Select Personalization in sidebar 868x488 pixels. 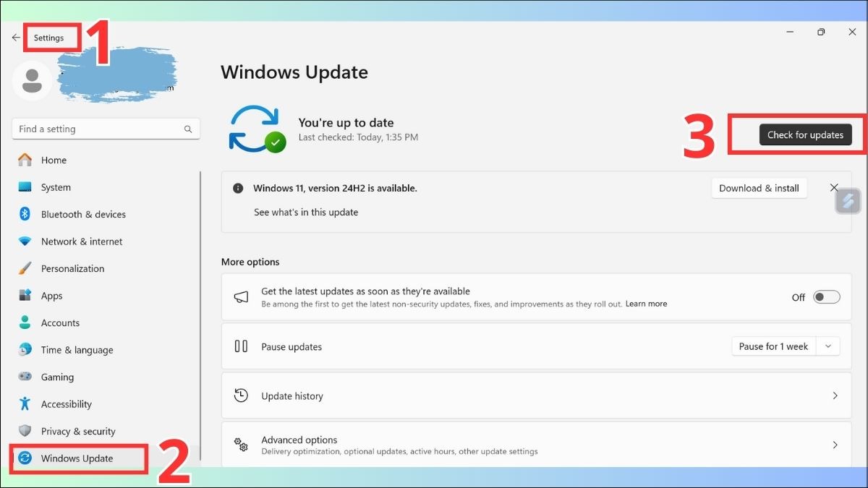click(x=106, y=268)
